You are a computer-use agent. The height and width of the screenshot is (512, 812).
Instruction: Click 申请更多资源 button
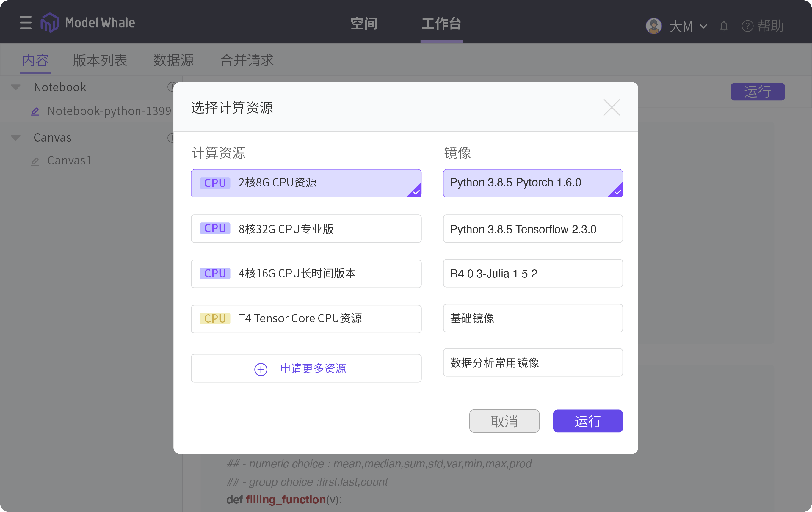point(306,368)
